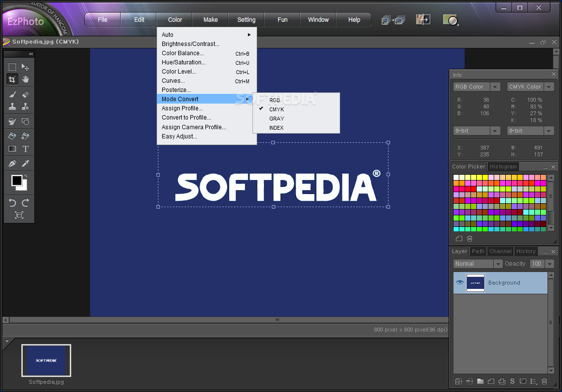Click Hue/Saturation... menu entry

tap(207, 62)
